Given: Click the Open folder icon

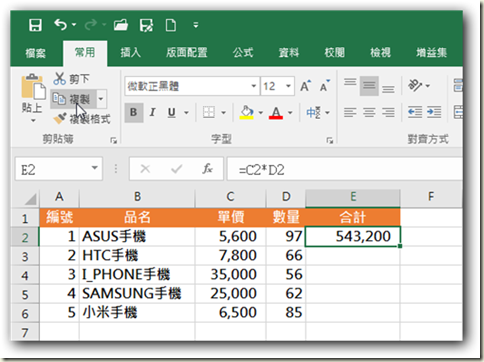Looking at the screenshot, I should click(x=121, y=25).
